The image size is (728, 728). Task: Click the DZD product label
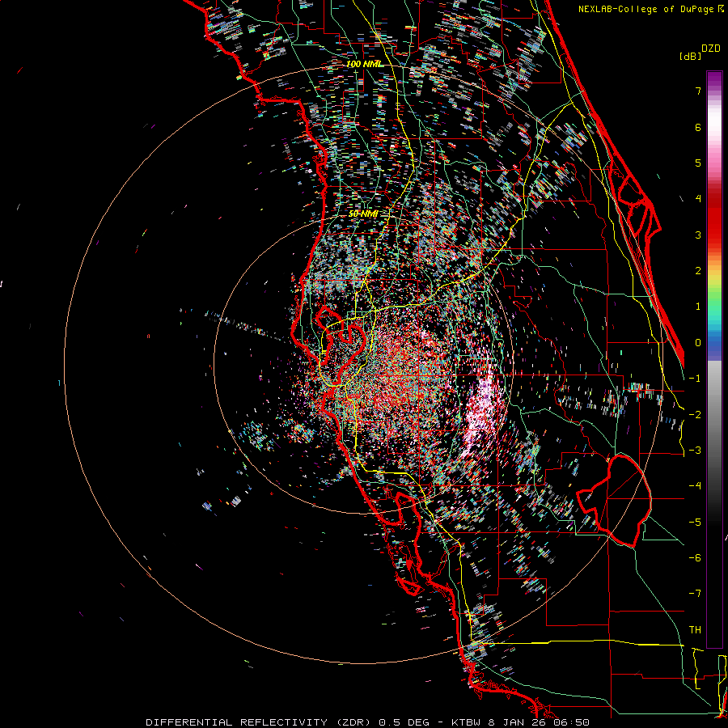click(711, 49)
